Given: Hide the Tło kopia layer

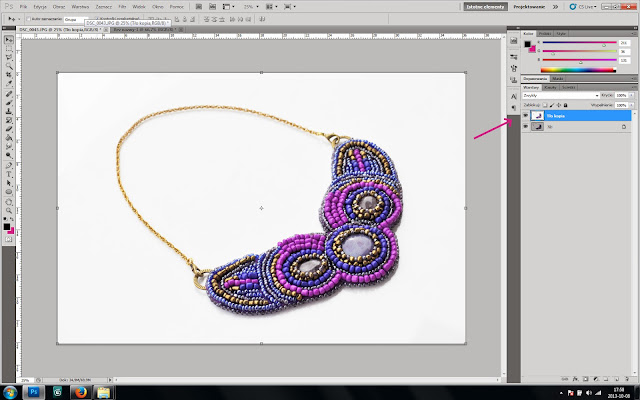Looking at the screenshot, I should pos(526,116).
